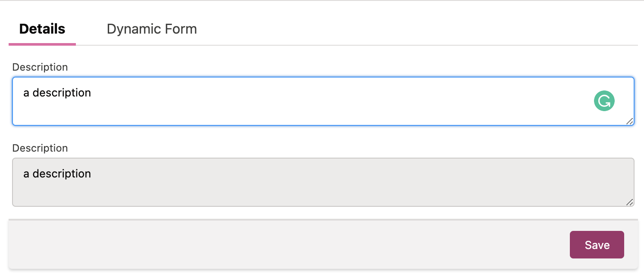This screenshot has height=280, width=644.
Task: Focus the editable Description textarea
Action: (x=302, y=108)
